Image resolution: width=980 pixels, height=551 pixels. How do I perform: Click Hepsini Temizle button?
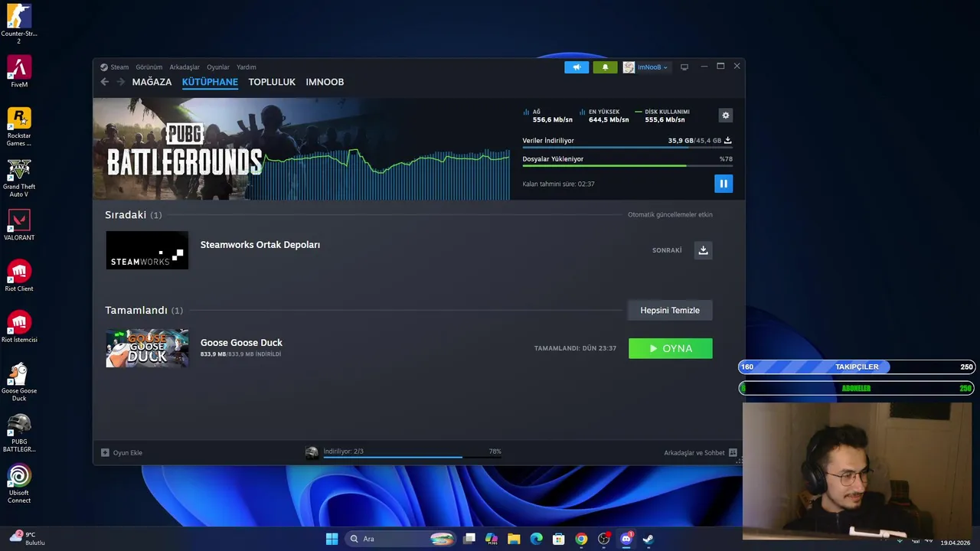670,310
